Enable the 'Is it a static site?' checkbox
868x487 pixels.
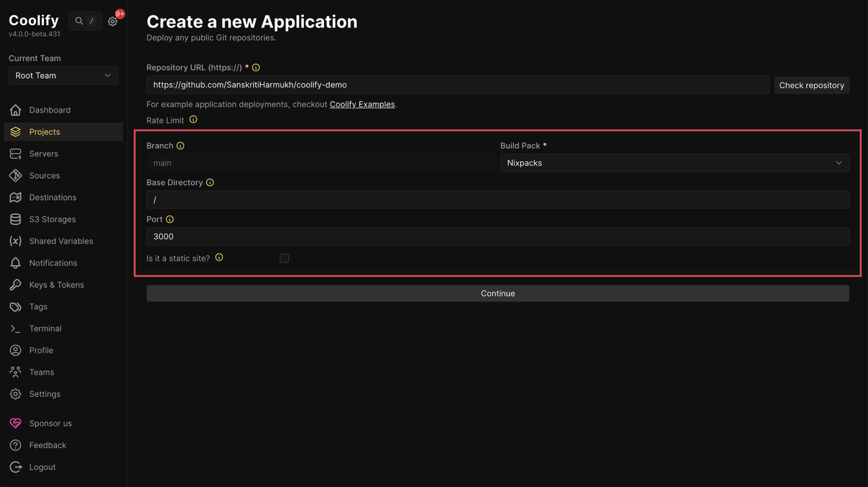click(x=284, y=258)
